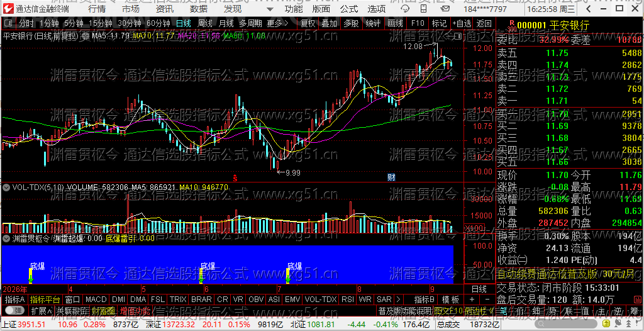Screen dimensions: 644x331
Task: Select the 指标B tab
Action: pyautogui.click(x=425, y=299)
